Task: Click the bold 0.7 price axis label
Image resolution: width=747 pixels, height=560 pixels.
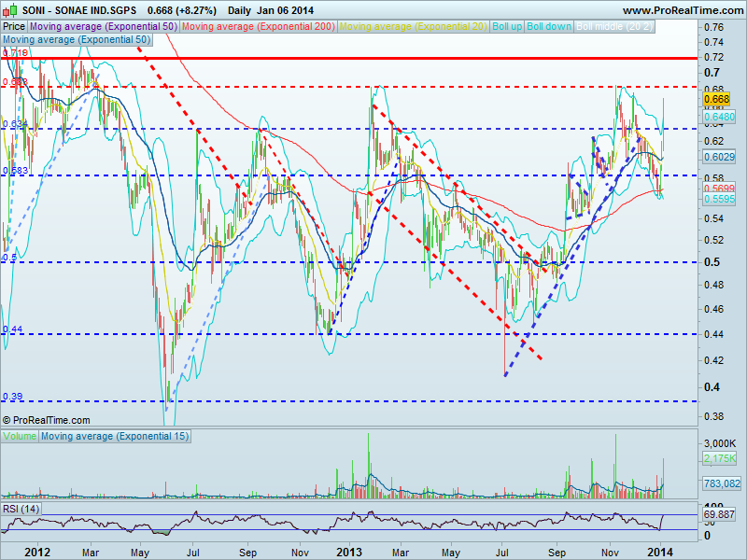Action: click(x=712, y=73)
